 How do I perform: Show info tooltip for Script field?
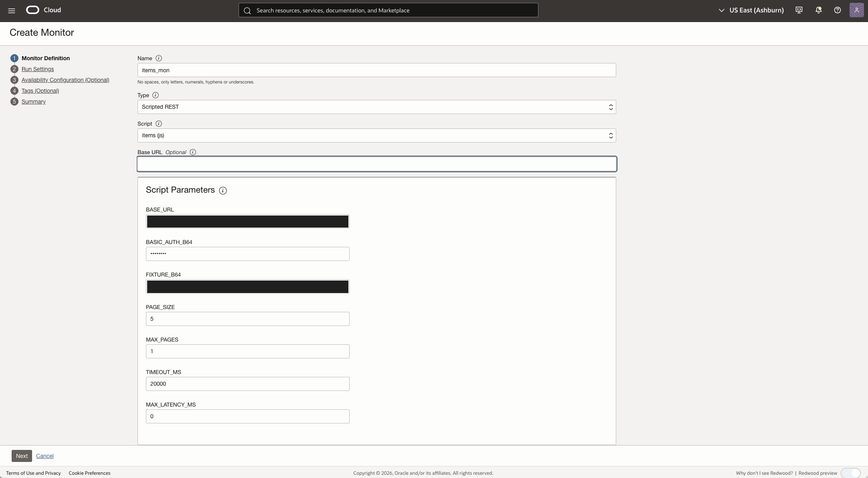(159, 124)
